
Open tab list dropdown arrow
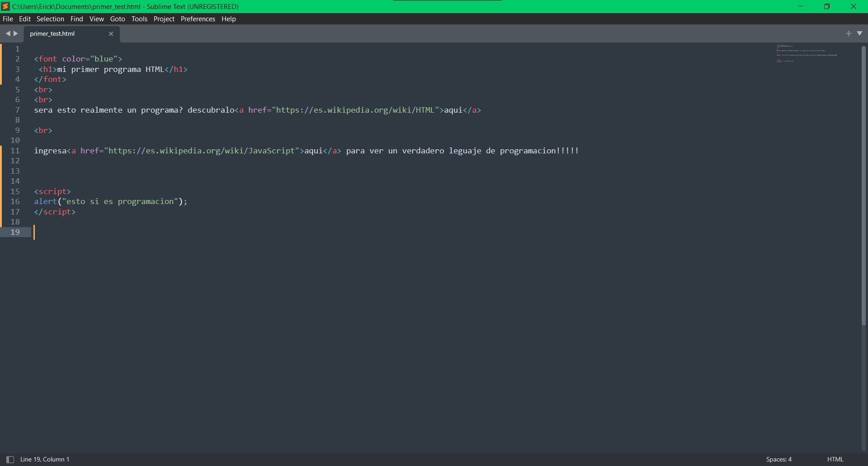coord(859,33)
